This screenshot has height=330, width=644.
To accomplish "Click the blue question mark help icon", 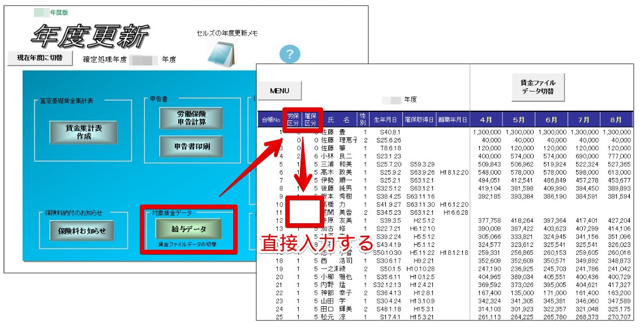I will point(290,54).
